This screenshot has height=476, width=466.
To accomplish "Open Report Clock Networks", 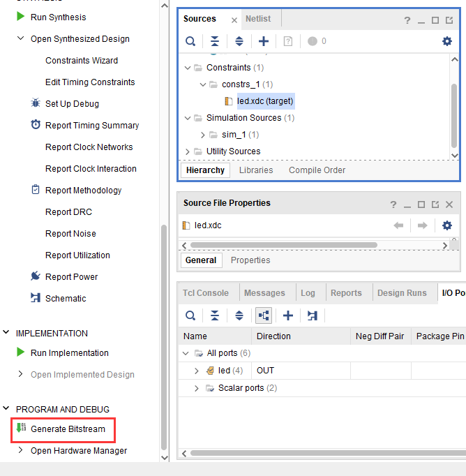I will (89, 147).
